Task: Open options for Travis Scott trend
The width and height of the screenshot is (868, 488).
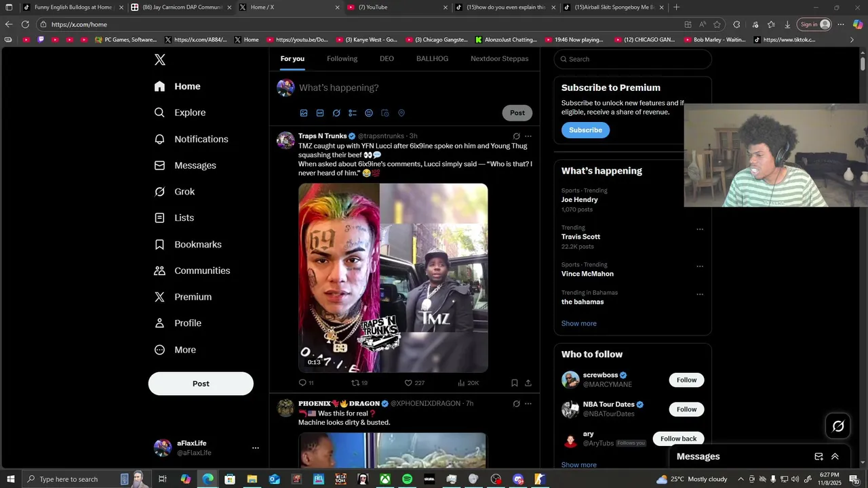Action: [700, 229]
